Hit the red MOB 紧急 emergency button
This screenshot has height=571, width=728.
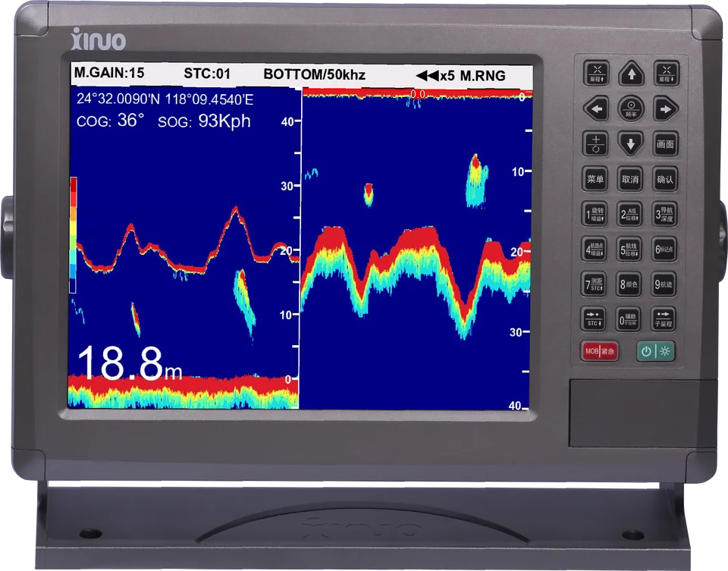[x=599, y=351]
